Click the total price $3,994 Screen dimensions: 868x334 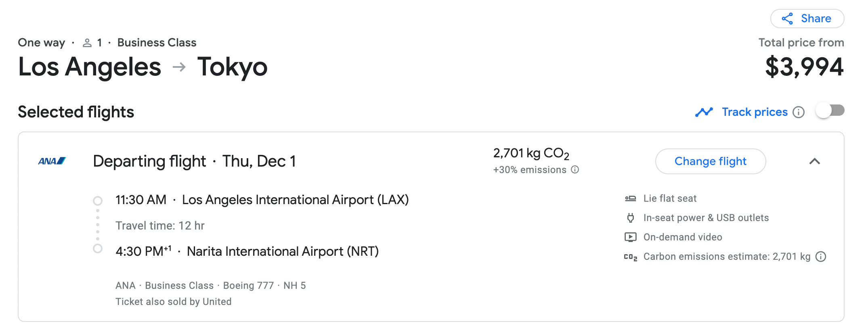(x=804, y=67)
